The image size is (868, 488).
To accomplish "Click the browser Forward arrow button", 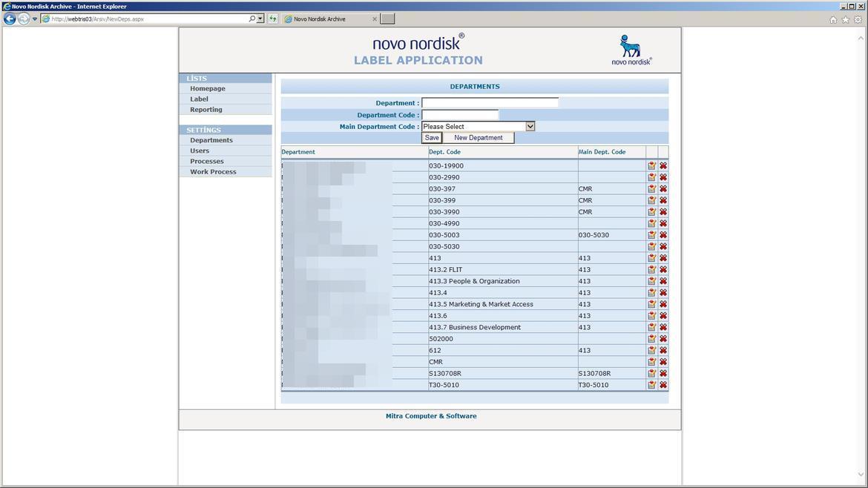I will pos(23,19).
